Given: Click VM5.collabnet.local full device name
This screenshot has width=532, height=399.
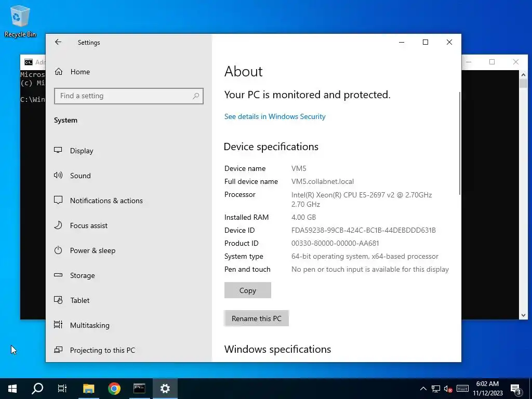Looking at the screenshot, I should [x=322, y=181].
